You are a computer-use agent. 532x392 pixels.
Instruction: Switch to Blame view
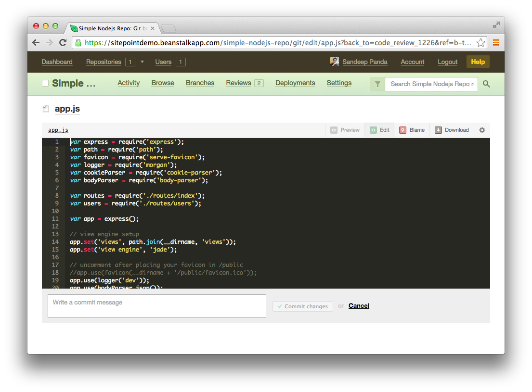[x=412, y=130]
